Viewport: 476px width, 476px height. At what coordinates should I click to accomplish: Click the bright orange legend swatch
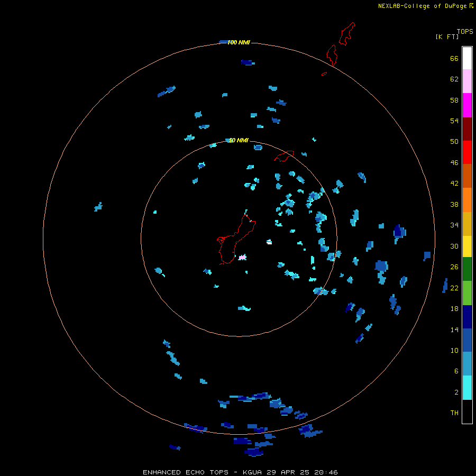pos(467,200)
